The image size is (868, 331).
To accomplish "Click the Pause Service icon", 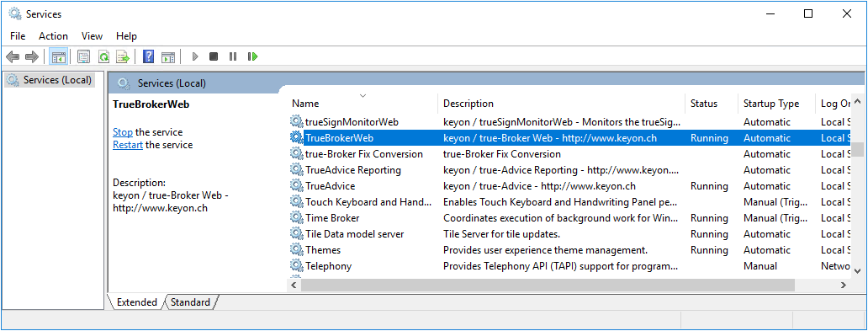I will (233, 56).
